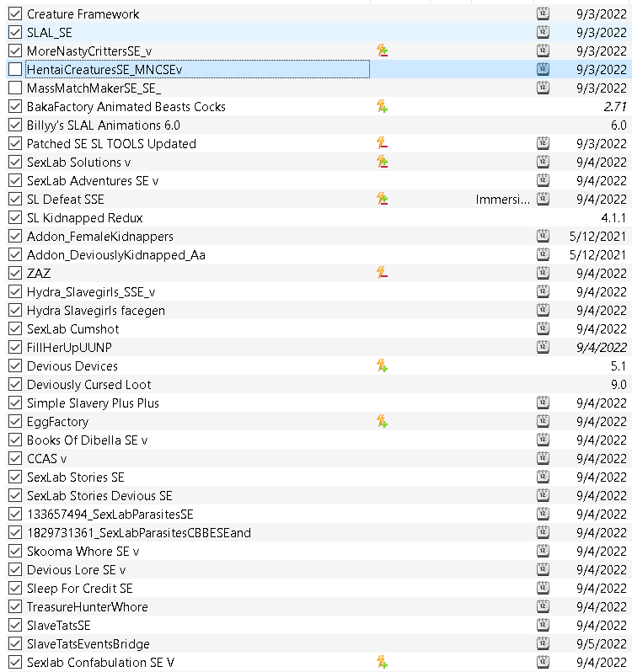632x672 pixels.
Task: Click calendar icon on SexLab Stories SE row
Action: coord(543,477)
